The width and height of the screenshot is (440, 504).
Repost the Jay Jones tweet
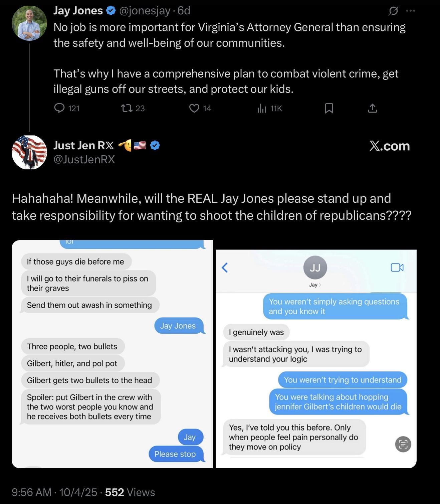[x=127, y=108]
